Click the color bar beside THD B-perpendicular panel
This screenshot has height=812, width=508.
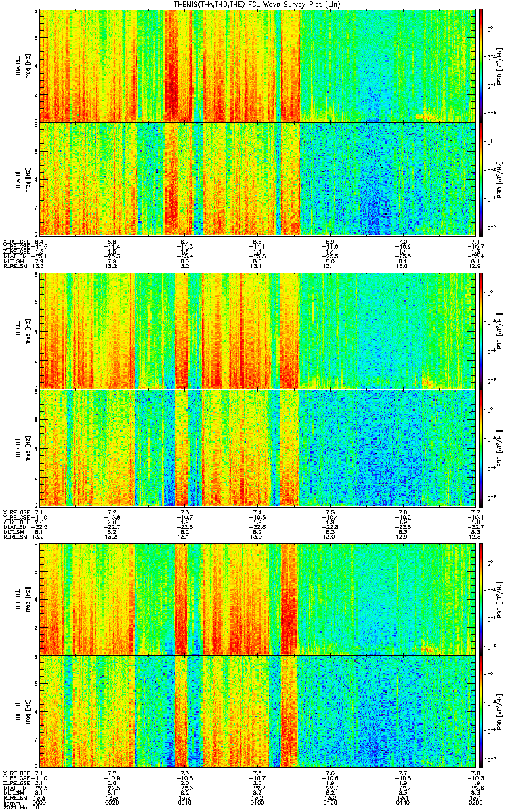tap(481, 331)
